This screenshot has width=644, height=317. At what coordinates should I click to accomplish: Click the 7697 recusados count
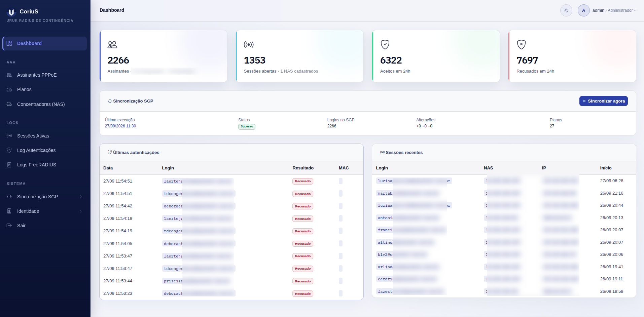click(x=527, y=60)
